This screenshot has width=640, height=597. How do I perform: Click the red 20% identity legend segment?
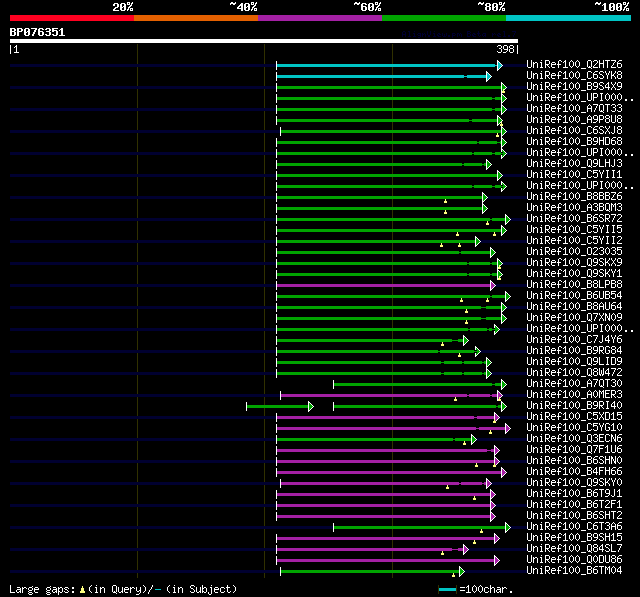(72, 18)
